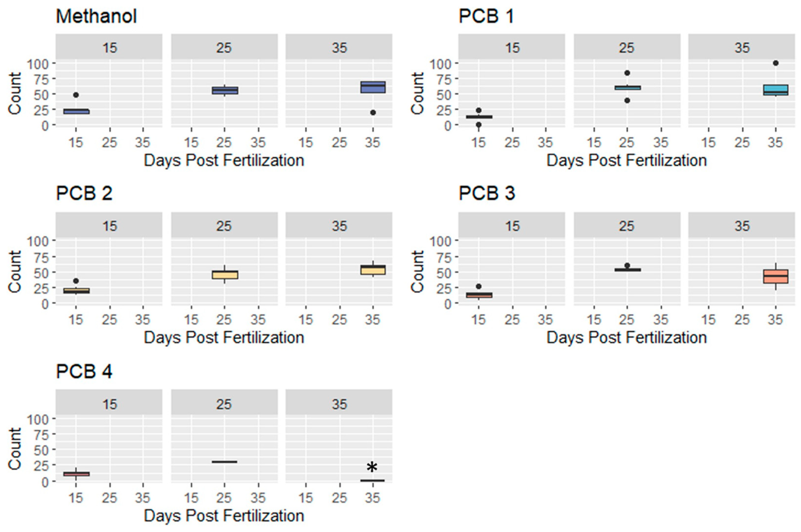Click the blue Methanol day 35 boxplot
This screenshot has width=801, height=532.
373,87
